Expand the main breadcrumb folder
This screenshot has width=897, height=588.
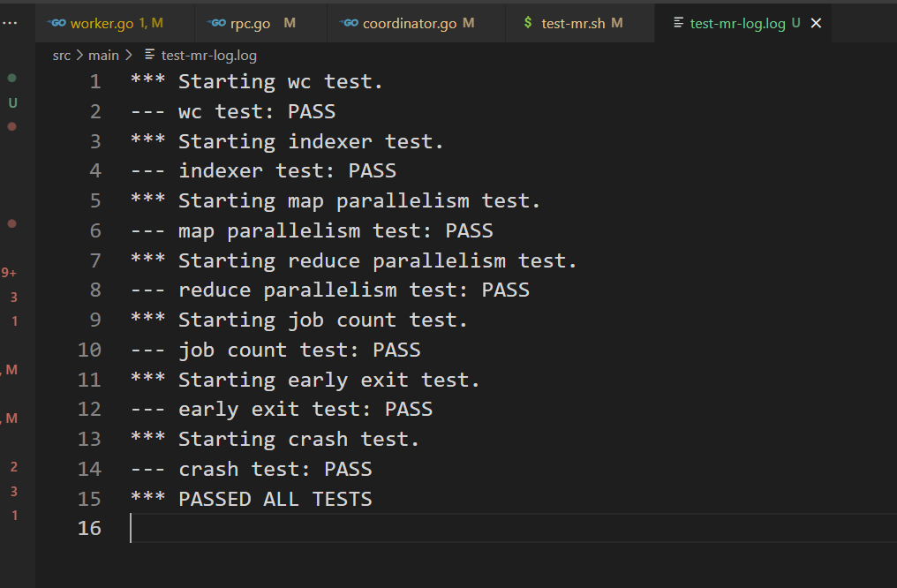(103, 55)
